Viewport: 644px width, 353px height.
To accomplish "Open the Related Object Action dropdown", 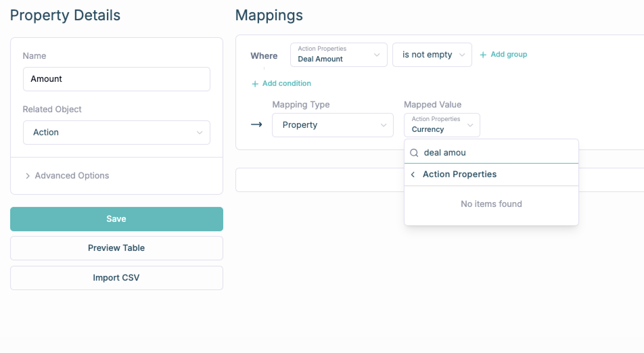I will pos(116,133).
